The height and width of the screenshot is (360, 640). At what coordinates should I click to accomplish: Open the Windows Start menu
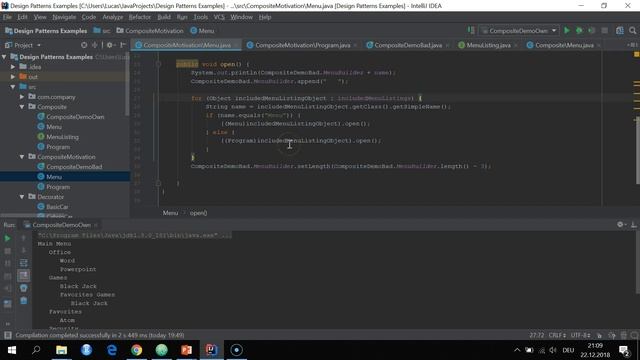coord(11,350)
